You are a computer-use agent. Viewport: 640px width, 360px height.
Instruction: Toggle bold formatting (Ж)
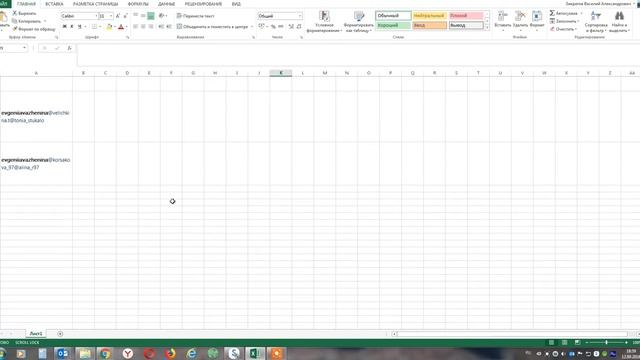tap(64, 27)
